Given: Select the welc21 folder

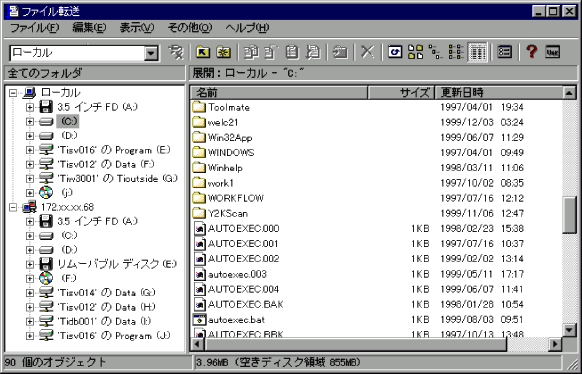Looking at the screenshot, I should 223,122.
